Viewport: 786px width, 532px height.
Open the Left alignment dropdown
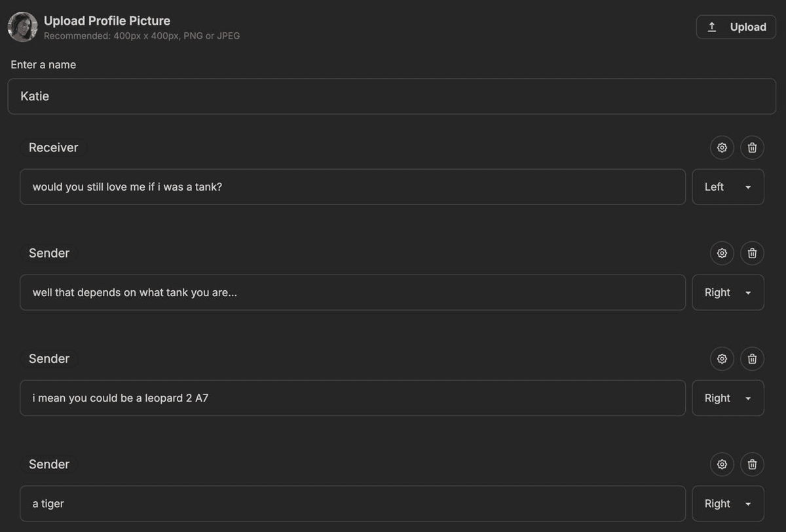pyautogui.click(x=728, y=187)
